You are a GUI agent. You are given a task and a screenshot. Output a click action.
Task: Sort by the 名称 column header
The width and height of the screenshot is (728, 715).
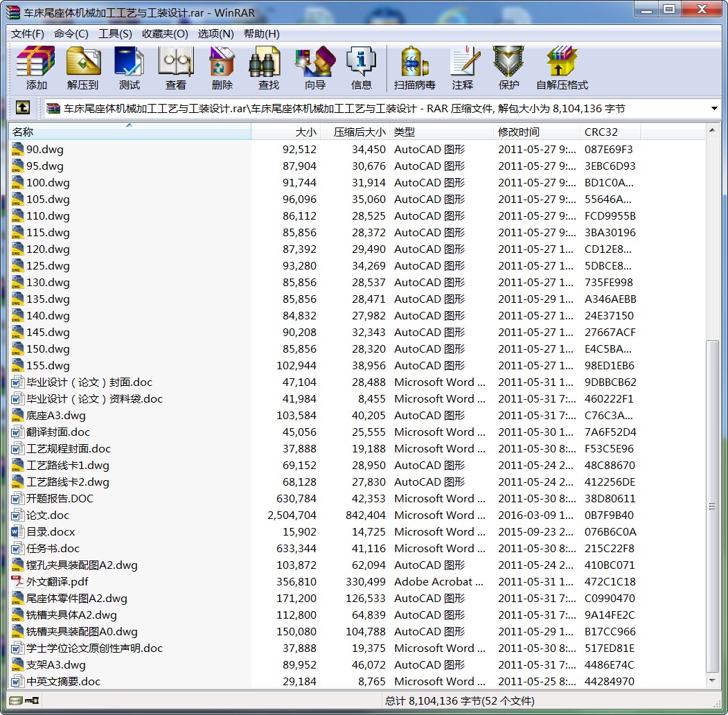click(130, 132)
